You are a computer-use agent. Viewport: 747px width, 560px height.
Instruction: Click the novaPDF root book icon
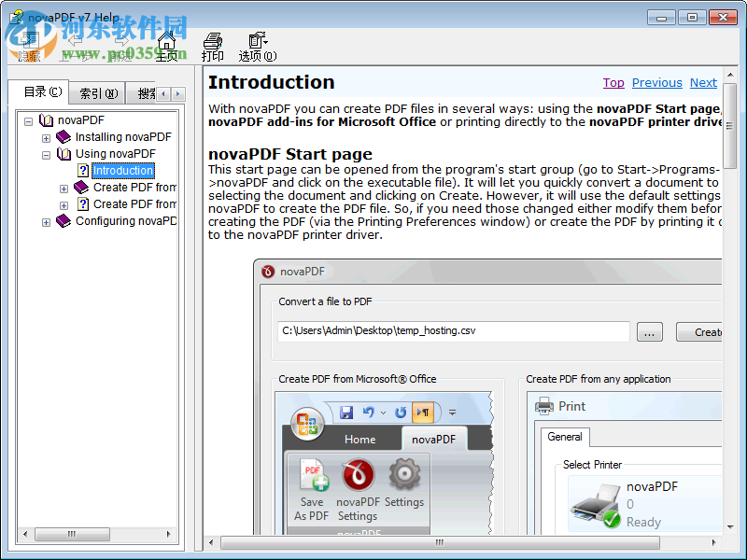coord(46,120)
